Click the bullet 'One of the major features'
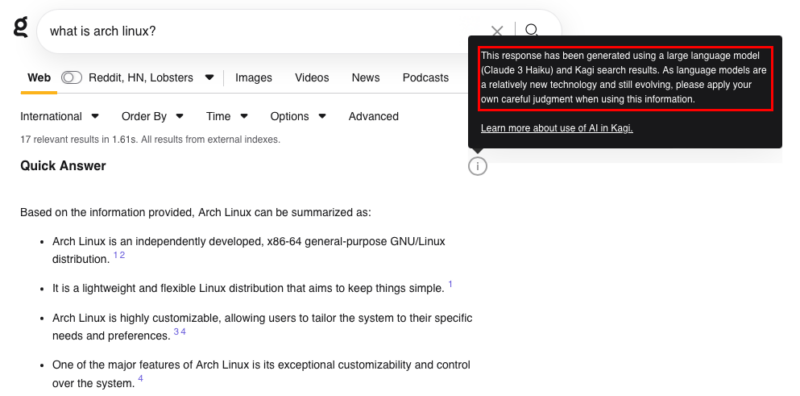Image resolution: width=800 pixels, height=396 pixels. pyautogui.click(x=261, y=374)
